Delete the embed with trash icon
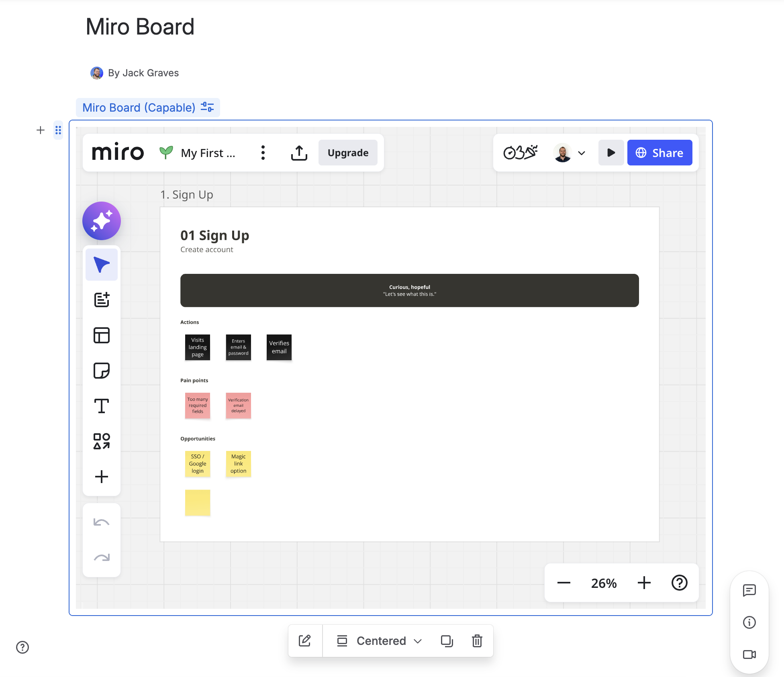784x677 pixels. point(477,640)
